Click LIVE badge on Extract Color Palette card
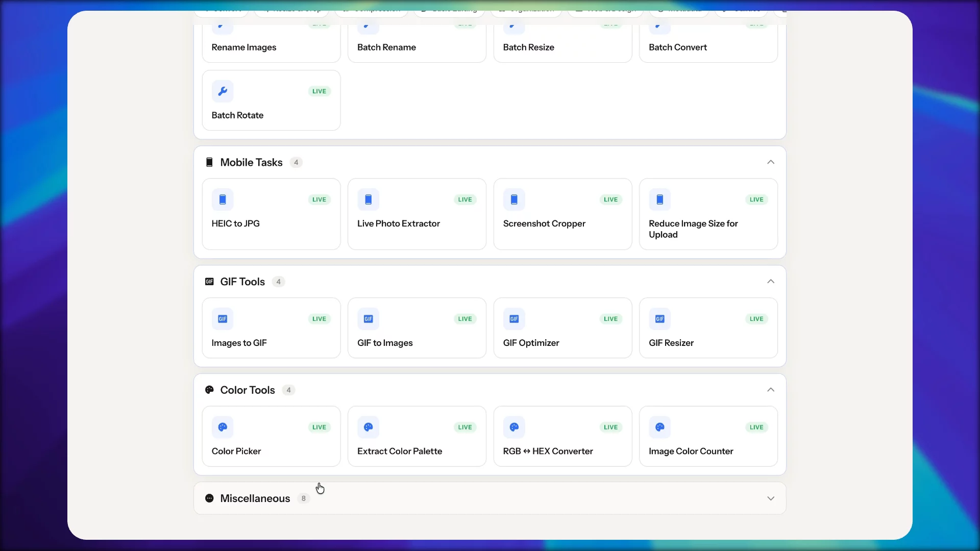The height and width of the screenshot is (551, 980). pyautogui.click(x=465, y=427)
